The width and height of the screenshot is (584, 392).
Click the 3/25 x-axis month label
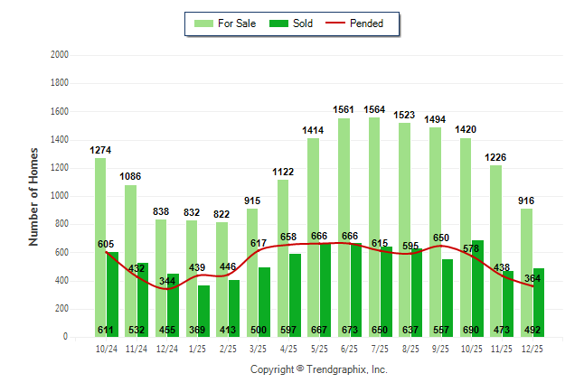pos(259,347)
